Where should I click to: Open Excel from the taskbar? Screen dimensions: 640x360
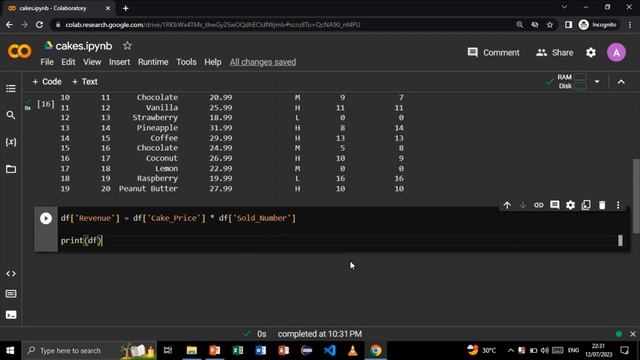click(x=238, y=351)
